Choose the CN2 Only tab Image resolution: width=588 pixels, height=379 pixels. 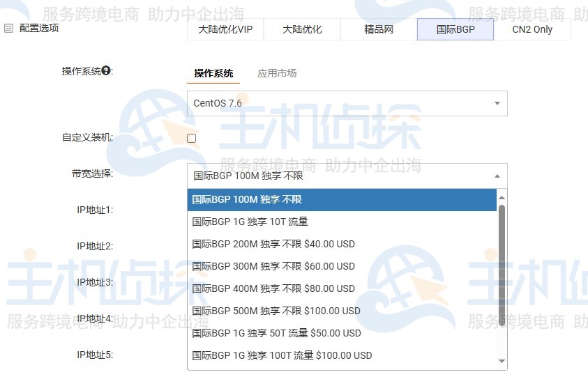pos(532,29)
